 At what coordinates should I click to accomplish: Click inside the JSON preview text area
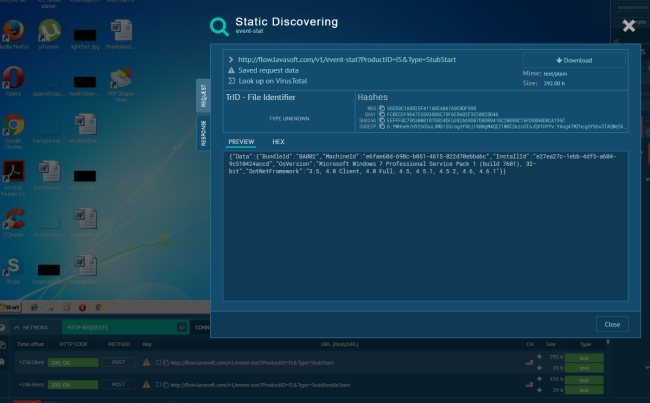425,226
